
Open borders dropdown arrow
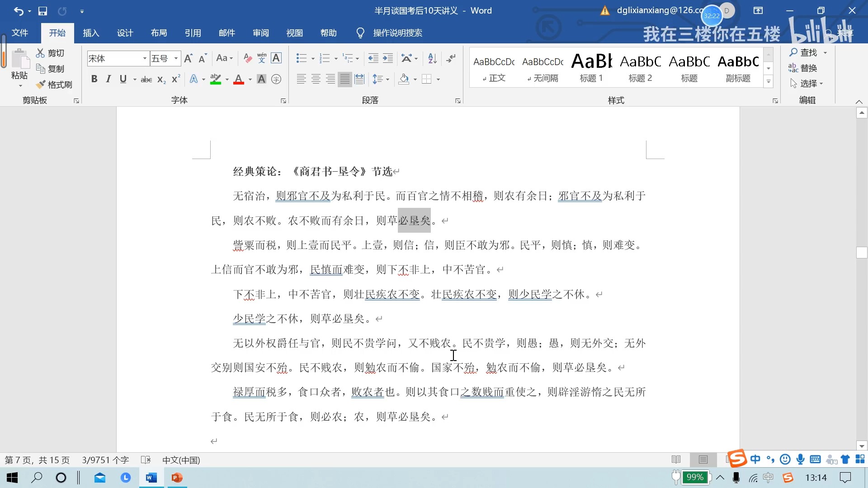tap(439, 80)
